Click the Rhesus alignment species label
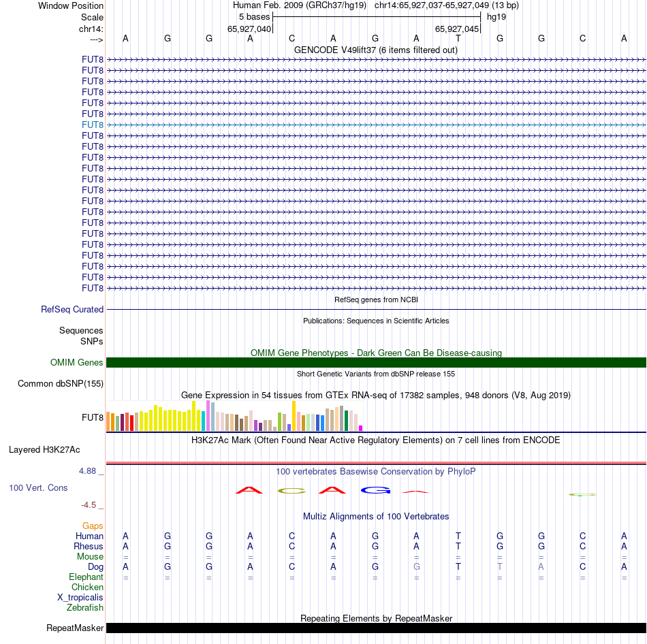The height and width of the screenshot is (644, 647). (x=89, y=546)
